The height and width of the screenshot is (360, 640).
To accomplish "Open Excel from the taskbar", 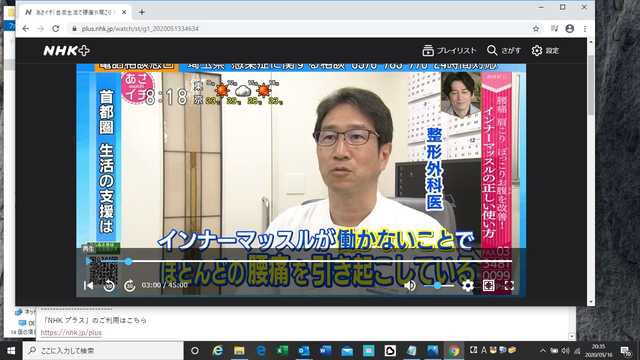I will point(282,351).
